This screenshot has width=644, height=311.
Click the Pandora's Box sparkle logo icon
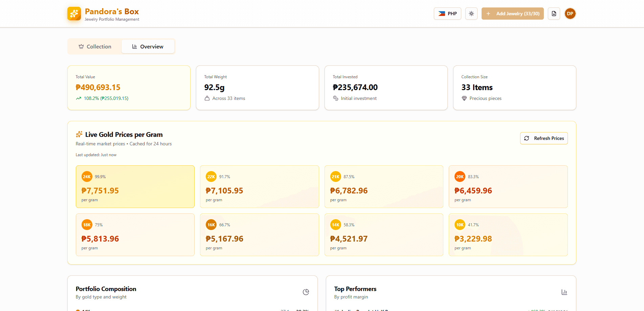[x=74, y=14]
